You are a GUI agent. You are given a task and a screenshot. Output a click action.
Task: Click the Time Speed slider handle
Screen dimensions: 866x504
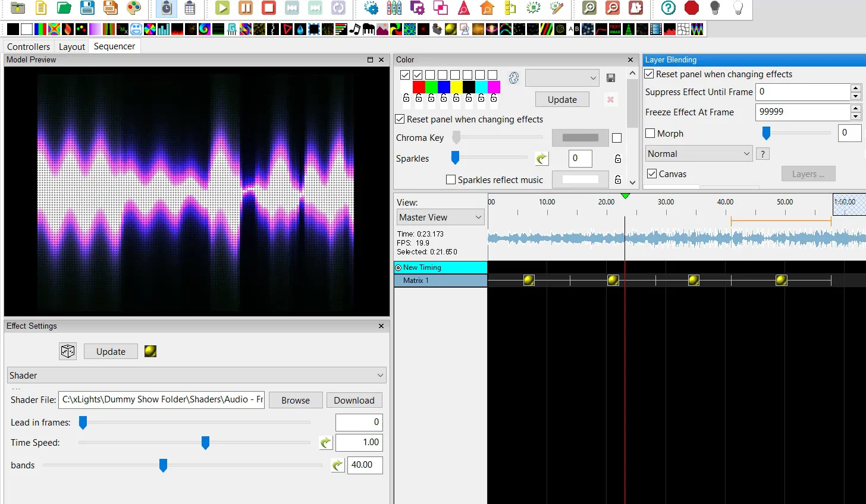click(205, 443)
